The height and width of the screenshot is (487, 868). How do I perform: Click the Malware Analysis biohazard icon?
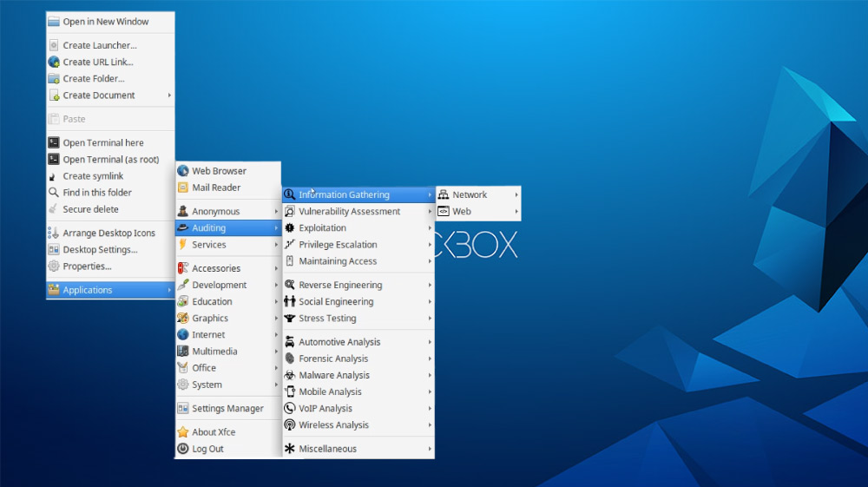click(x=290, y=375)
